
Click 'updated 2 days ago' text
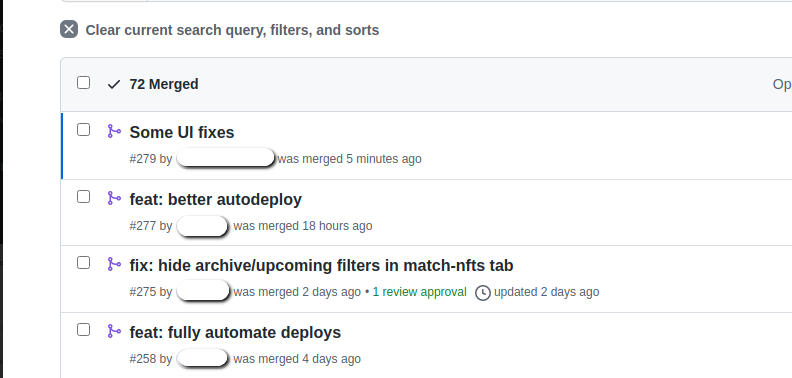tap(547, 292)
